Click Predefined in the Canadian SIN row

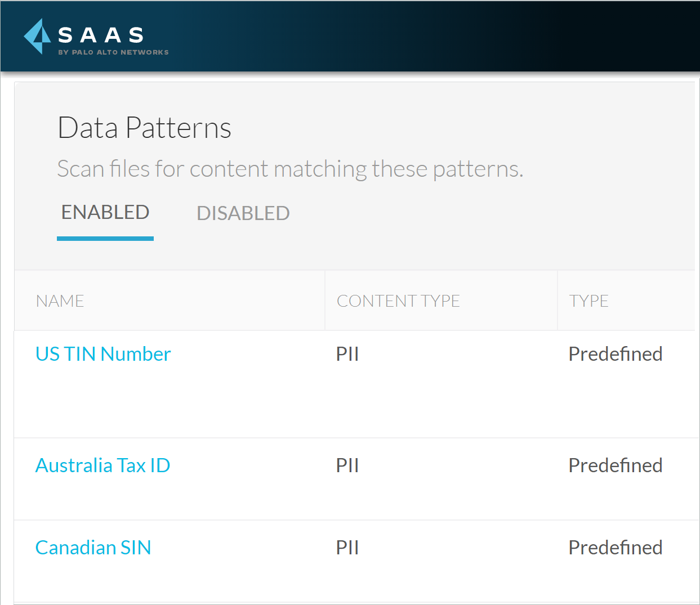(x=615, y=548)
